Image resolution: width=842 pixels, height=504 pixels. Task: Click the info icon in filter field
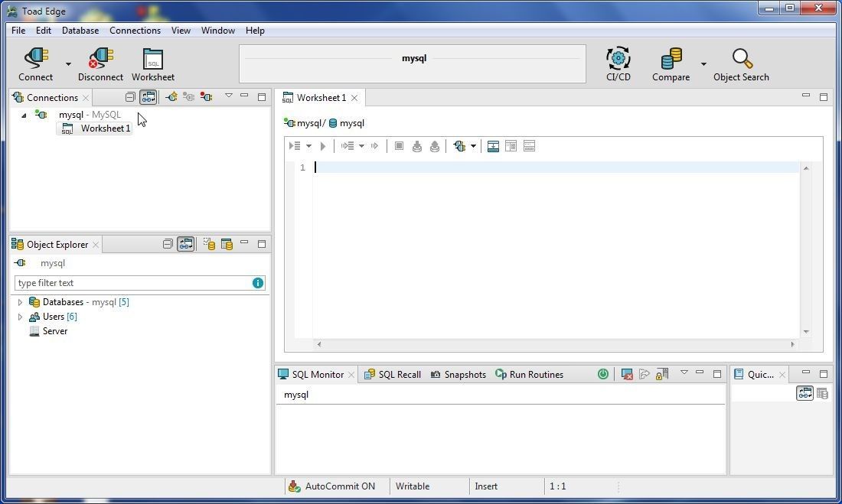pos(258,283)
